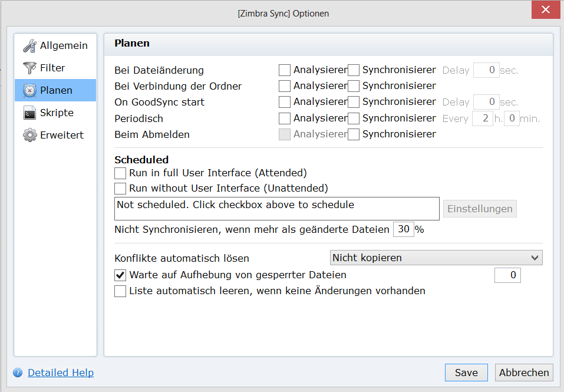Check Run without User Interface (Unattended)
This screenshot has width=564, height=392.
[120, 189]
